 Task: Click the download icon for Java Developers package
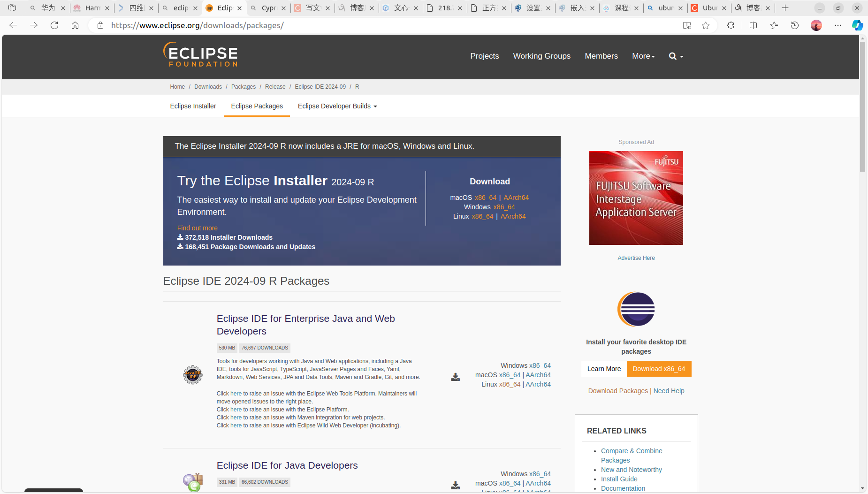click(455, 485)
